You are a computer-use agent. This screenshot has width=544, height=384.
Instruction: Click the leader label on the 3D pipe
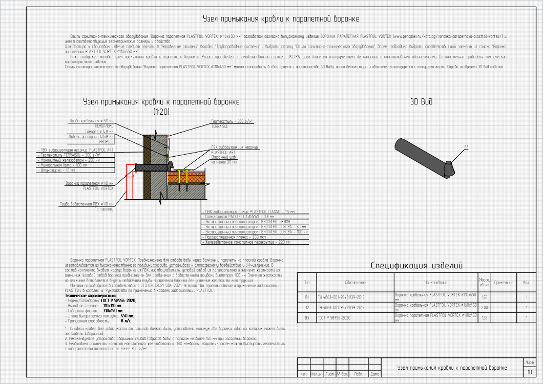466,147
